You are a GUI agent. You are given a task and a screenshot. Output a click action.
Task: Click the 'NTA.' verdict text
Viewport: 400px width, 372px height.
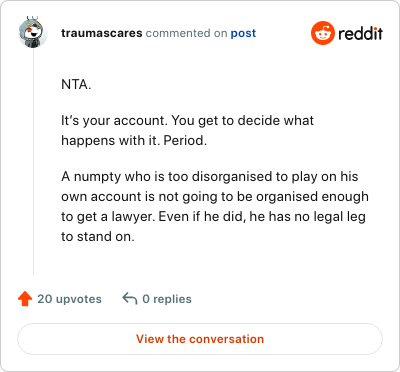coord(76,85)
